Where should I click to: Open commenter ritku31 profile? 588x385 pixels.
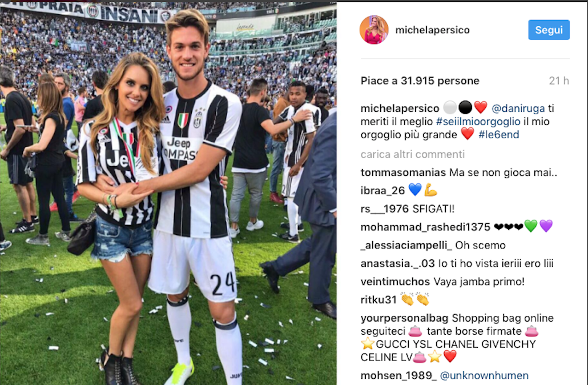[x=378, y=300]
